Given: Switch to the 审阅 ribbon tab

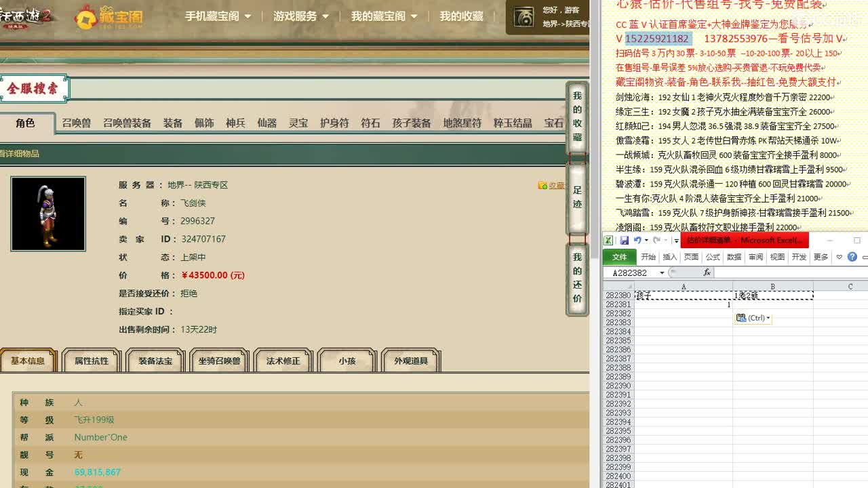Looking at the screenshot, I should tap(755, 257).
